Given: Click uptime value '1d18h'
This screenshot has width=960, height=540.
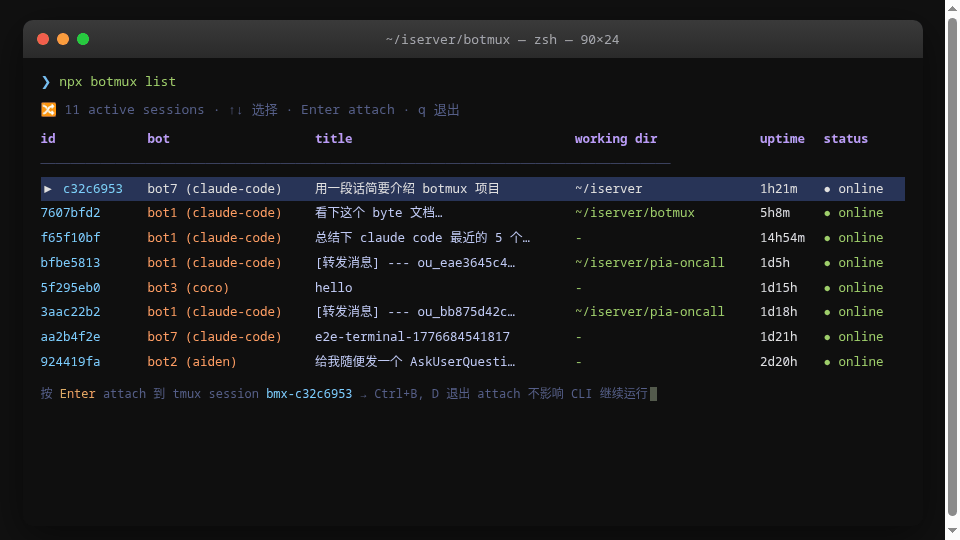Looking at the screenshot, I should coord(779,312).
